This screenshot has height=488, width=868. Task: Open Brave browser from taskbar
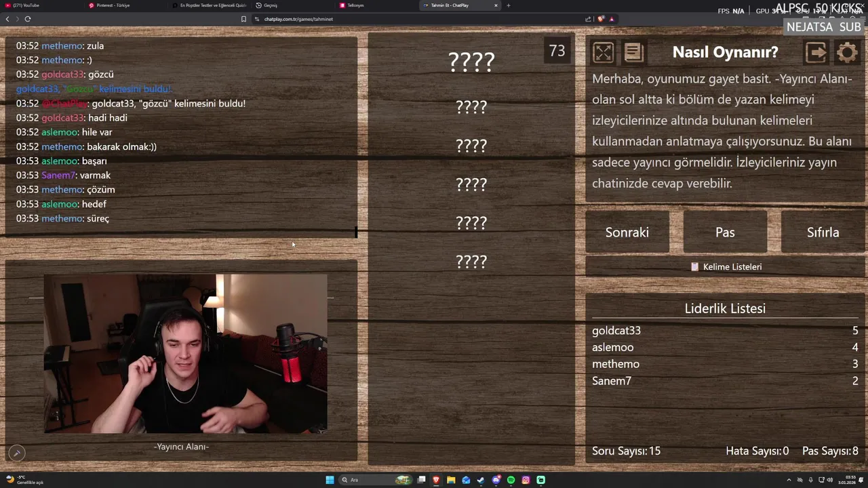[x=436, y=480]
